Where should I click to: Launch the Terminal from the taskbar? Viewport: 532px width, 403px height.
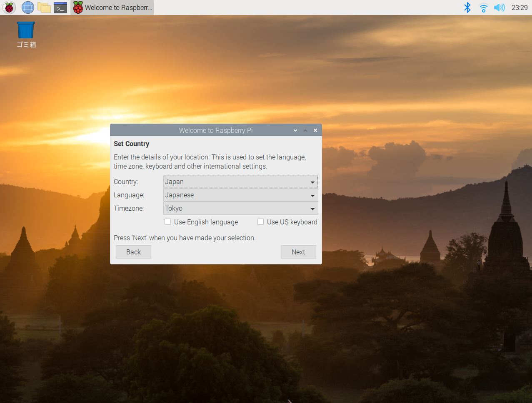[60, 7]
